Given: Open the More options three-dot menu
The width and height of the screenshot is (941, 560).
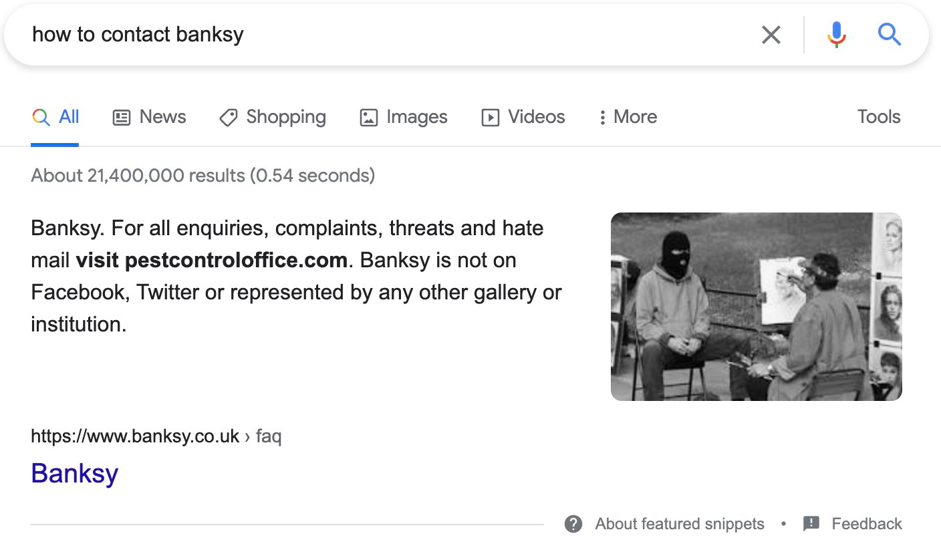Looking at the screenshot, I should (628, 117).
